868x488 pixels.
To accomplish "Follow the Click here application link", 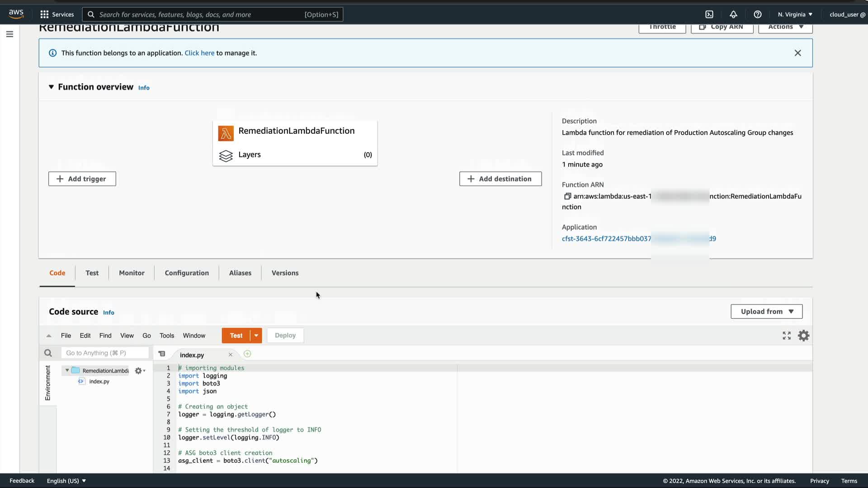I will (x=199, y=53).
